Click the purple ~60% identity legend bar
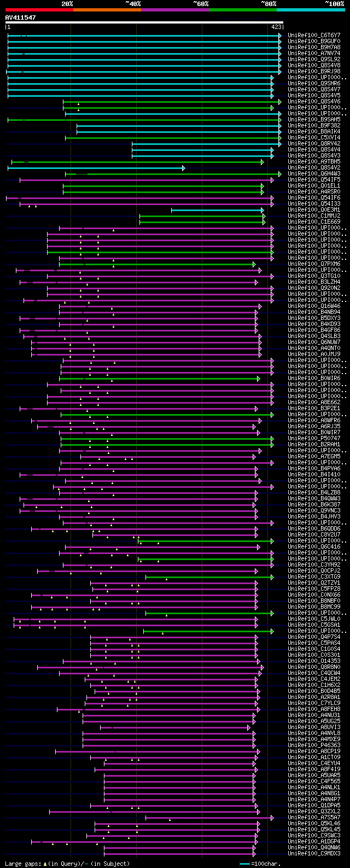 174,10
